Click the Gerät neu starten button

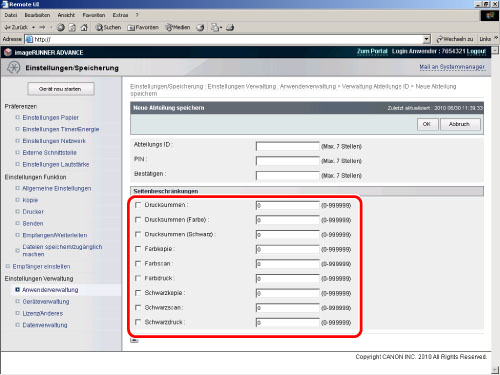pyautogui.click(x=60, y=89)
